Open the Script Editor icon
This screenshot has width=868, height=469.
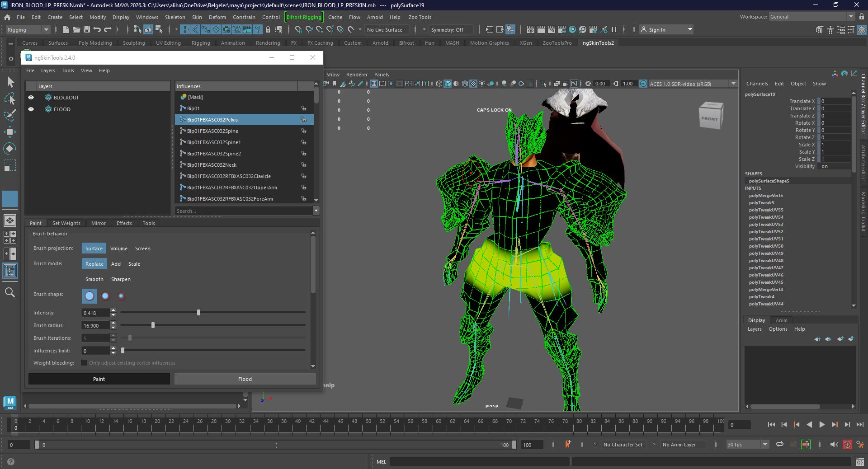coord(860,462)
